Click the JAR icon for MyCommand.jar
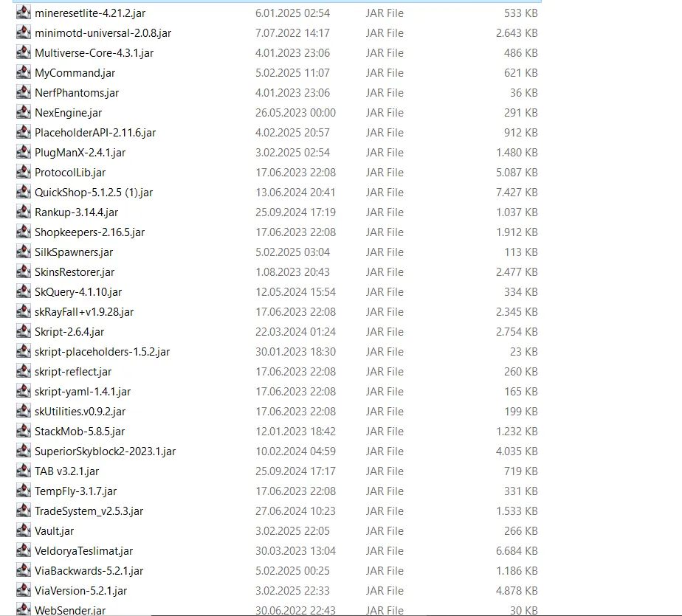 pos(24,72)
